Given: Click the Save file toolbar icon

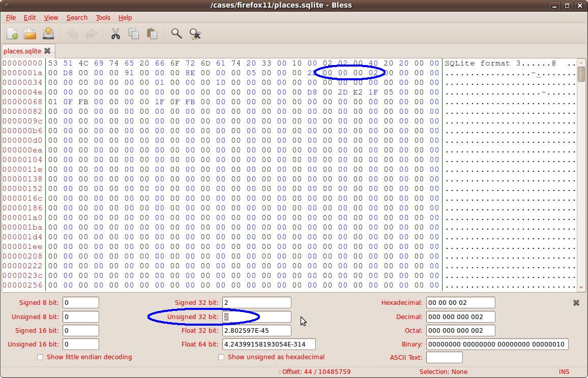Looking at the screenshot, I should coord(48,34).
